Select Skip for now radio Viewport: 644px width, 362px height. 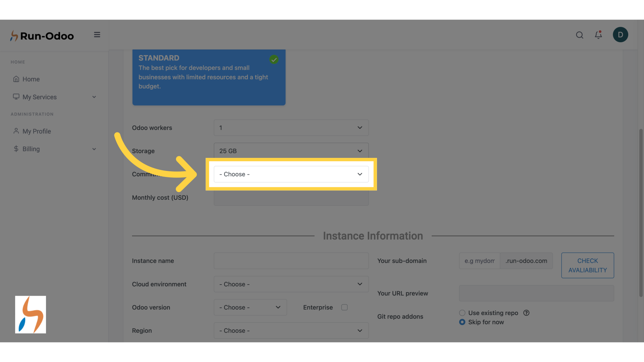(x=462, y=322)
